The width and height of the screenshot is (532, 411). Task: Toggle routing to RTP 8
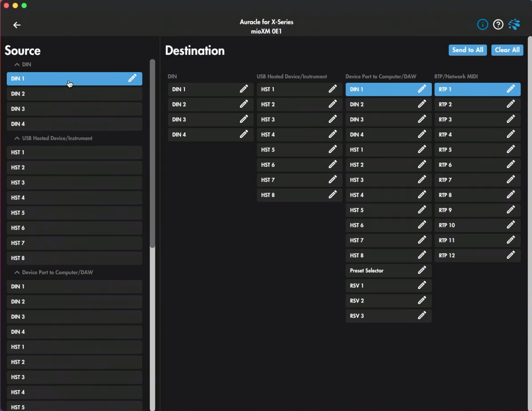click(x=477, y=195)
